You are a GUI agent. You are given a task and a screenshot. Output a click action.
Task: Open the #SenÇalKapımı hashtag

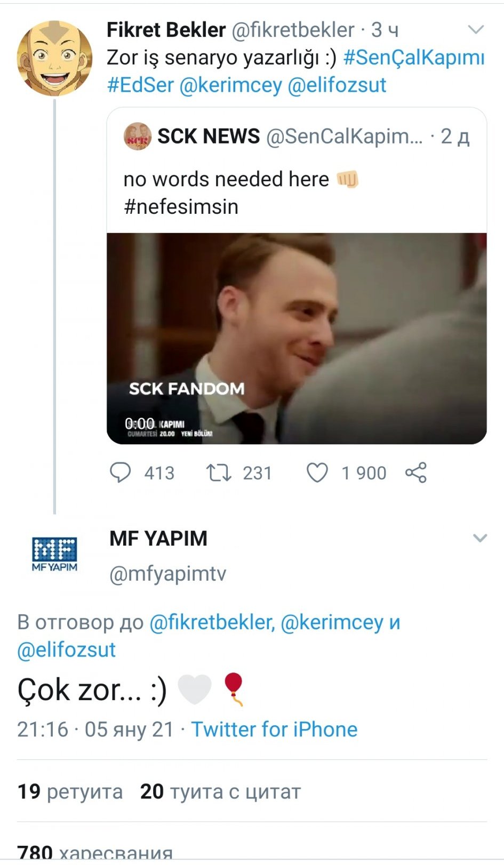coord(414,58)
